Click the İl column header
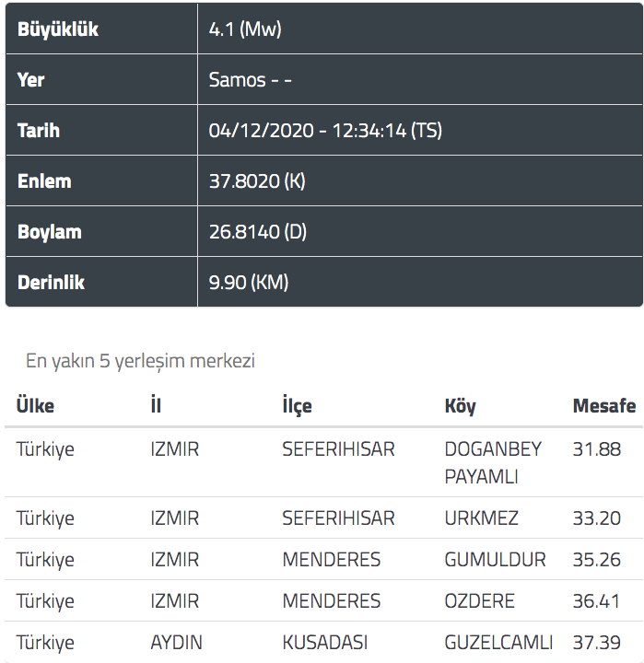This screenshot has width=644, height=663. pos(156,406)
